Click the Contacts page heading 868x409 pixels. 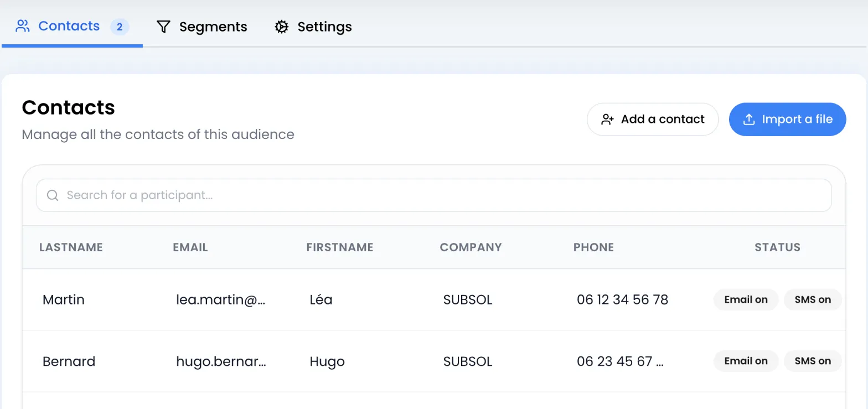click(x=68, y=107)
